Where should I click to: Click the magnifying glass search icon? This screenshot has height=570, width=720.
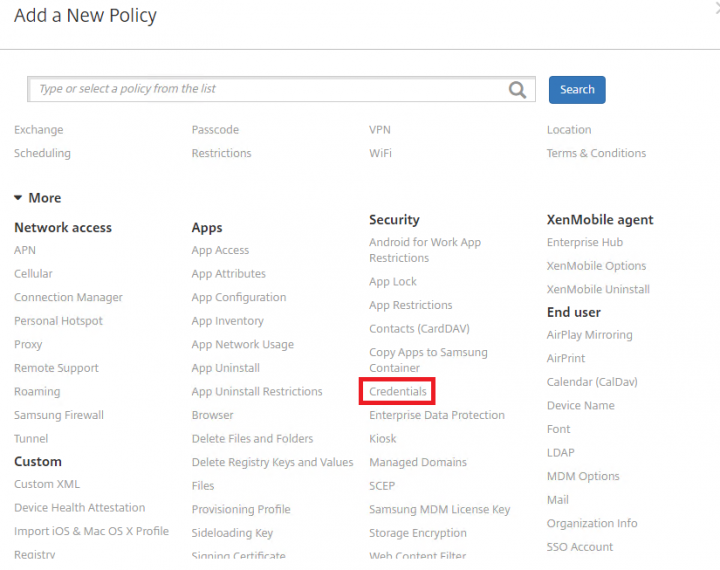point(517,90)
